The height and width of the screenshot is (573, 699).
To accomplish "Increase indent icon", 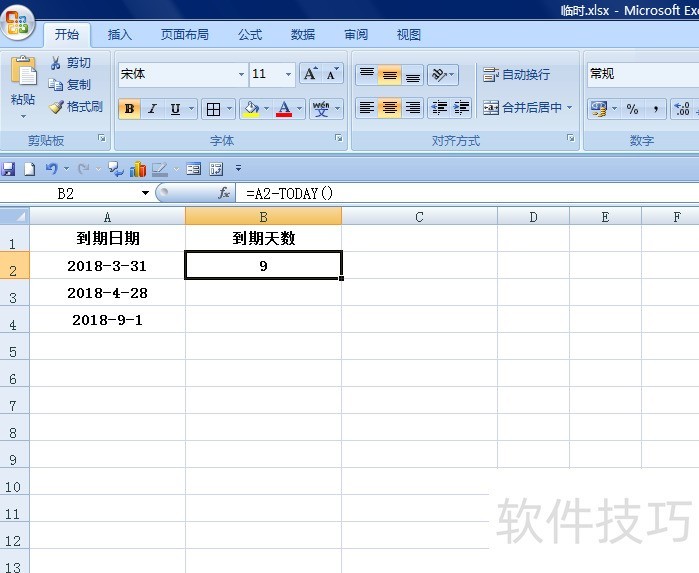I will click(x=461, y=108).
